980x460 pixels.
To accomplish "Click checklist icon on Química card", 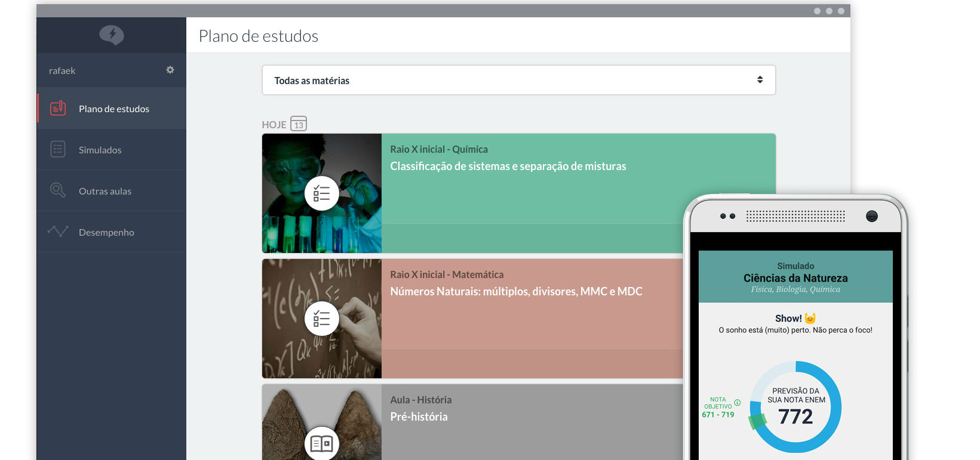I will click(x=322, y=193).
